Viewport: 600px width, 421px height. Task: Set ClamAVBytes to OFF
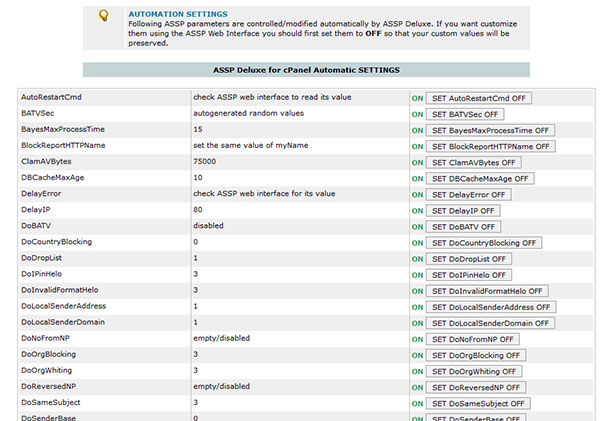point(473,163)
